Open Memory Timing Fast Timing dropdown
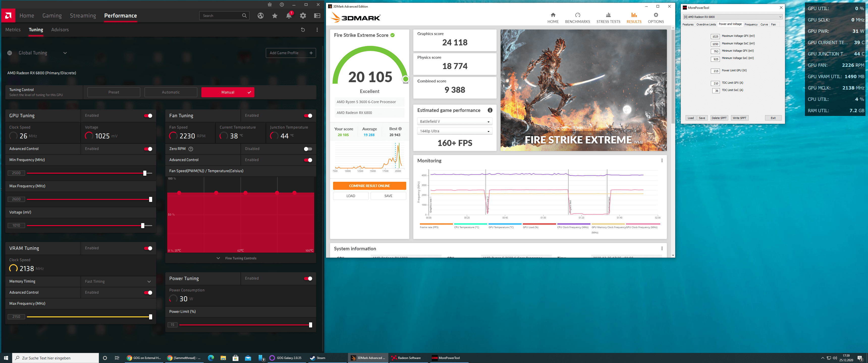Screen dimensions: 868x363 pos(118,282)
